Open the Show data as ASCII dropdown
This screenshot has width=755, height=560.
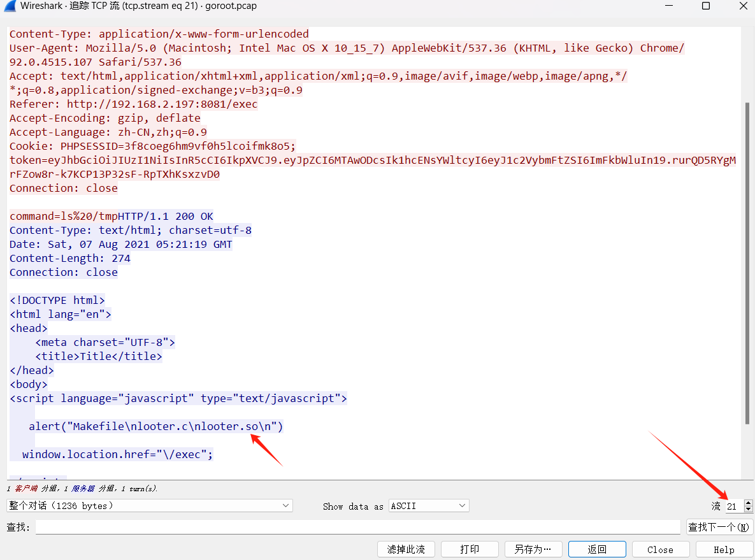(429, 506)
